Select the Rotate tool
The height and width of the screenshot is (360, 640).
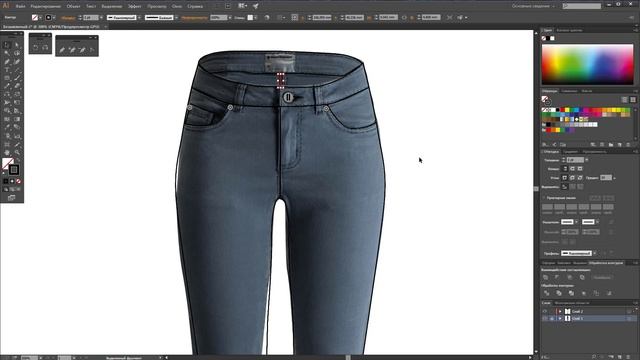coord(7,94)
